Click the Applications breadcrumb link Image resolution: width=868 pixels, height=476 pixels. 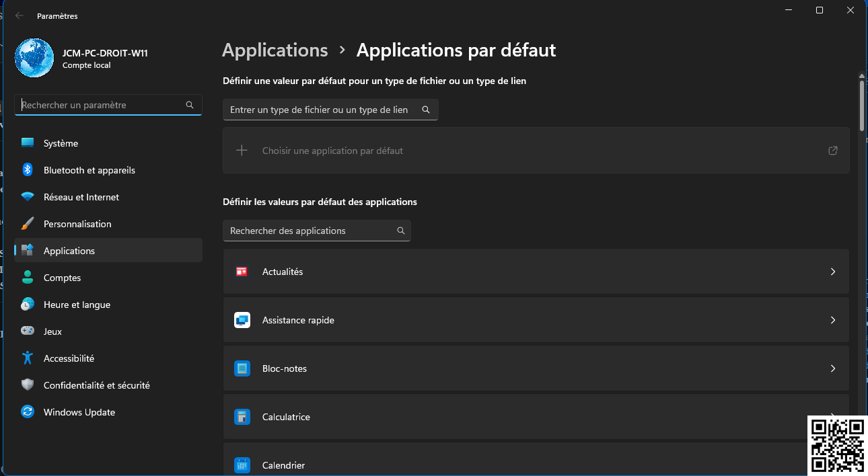coord(275,50)
